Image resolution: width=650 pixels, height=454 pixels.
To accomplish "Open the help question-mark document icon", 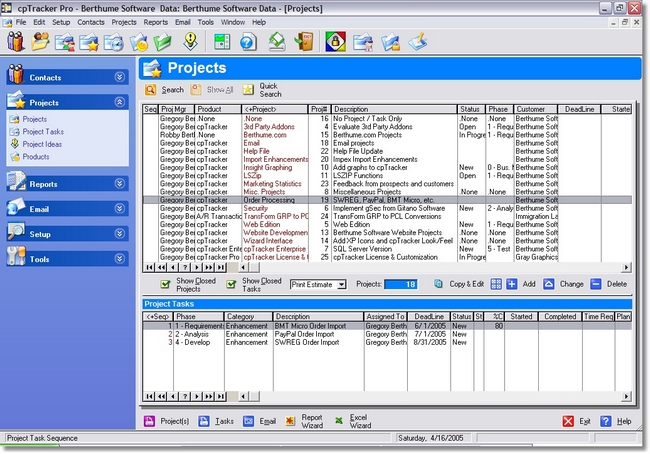I will [248, 42].
